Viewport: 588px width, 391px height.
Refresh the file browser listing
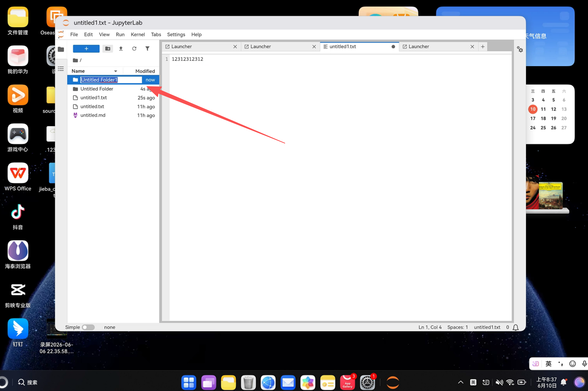click(x=134, y=49)
